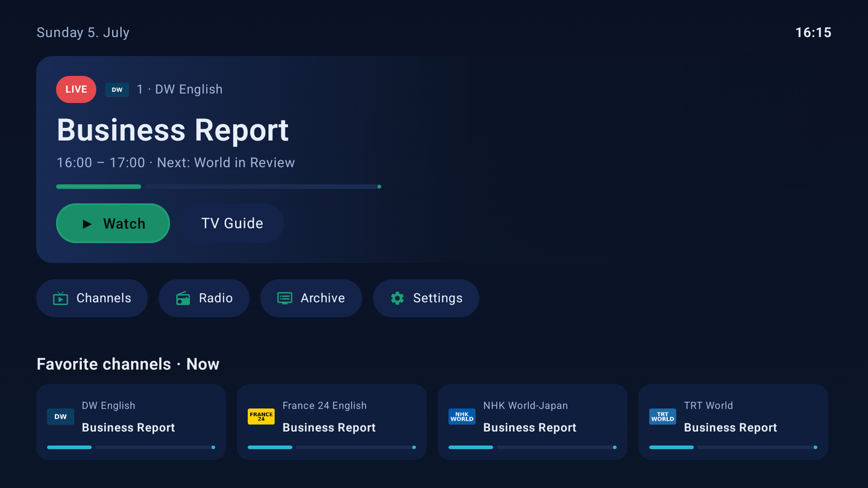Open the Archive section
The height and width of the screenshot is (488, 868).
pyautogui.click(x=311, y=298)
